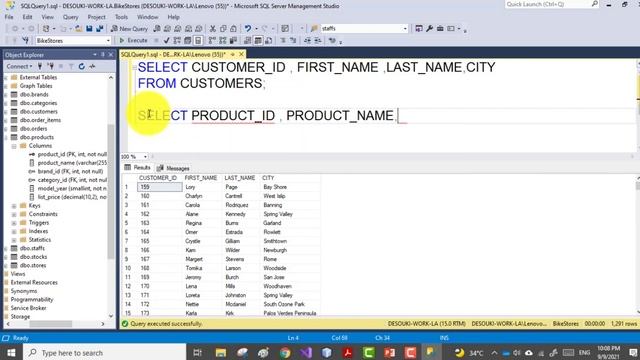The image size is (640, 360).
Task: Open the BikeStores database dropdown
Action: click(108, 40)
